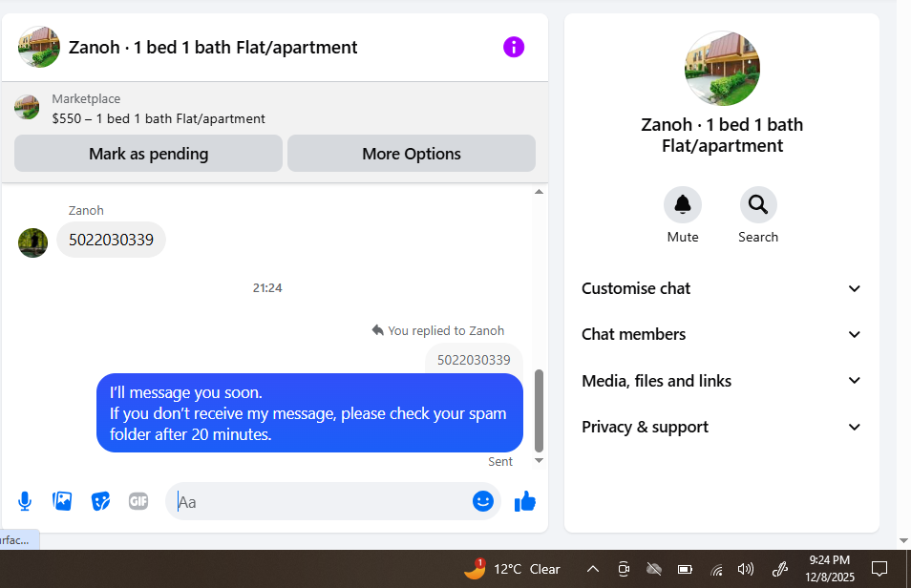
Task: Click the message input field labeled Aa
Action: [323, 501]
